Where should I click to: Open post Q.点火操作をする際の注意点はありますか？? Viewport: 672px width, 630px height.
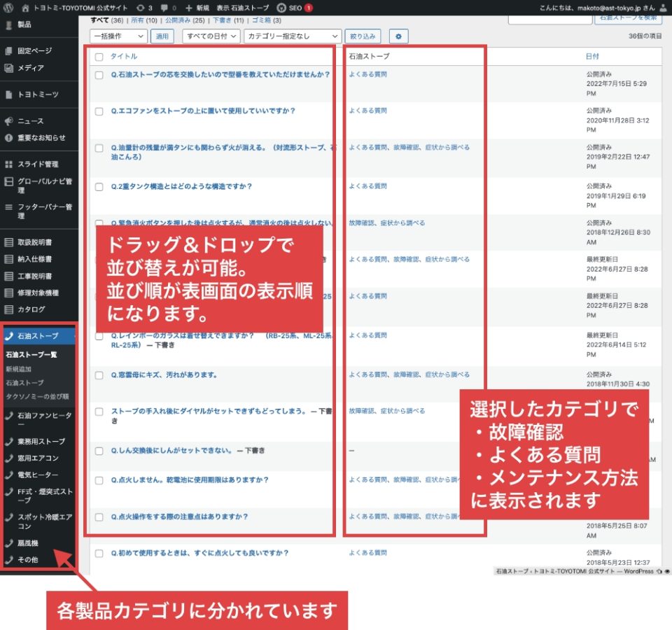click(180, 517)
